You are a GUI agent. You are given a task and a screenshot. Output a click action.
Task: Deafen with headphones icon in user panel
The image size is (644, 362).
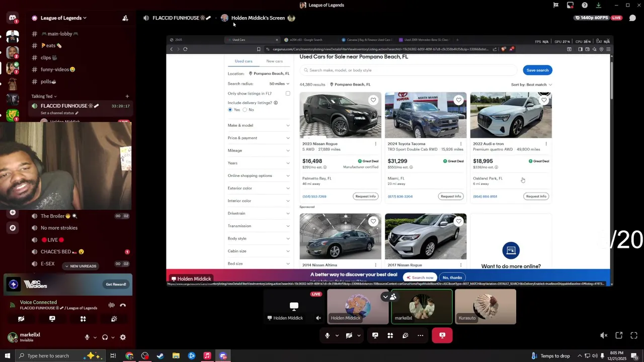point(105,337)
